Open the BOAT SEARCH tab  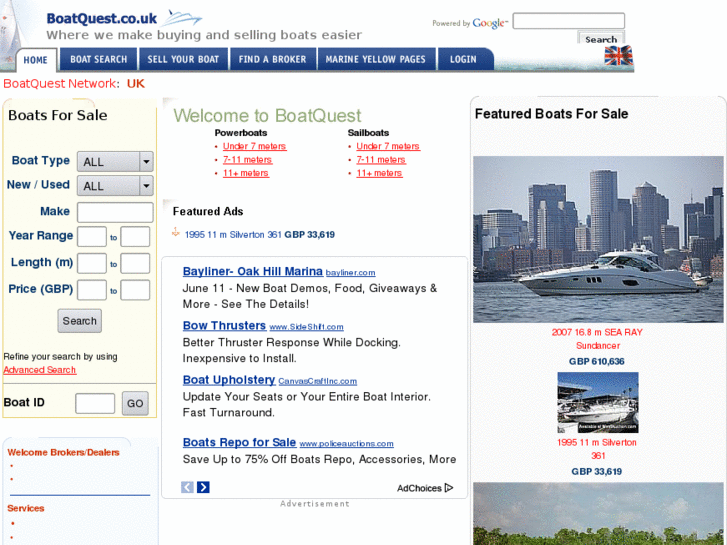[99, 59]
